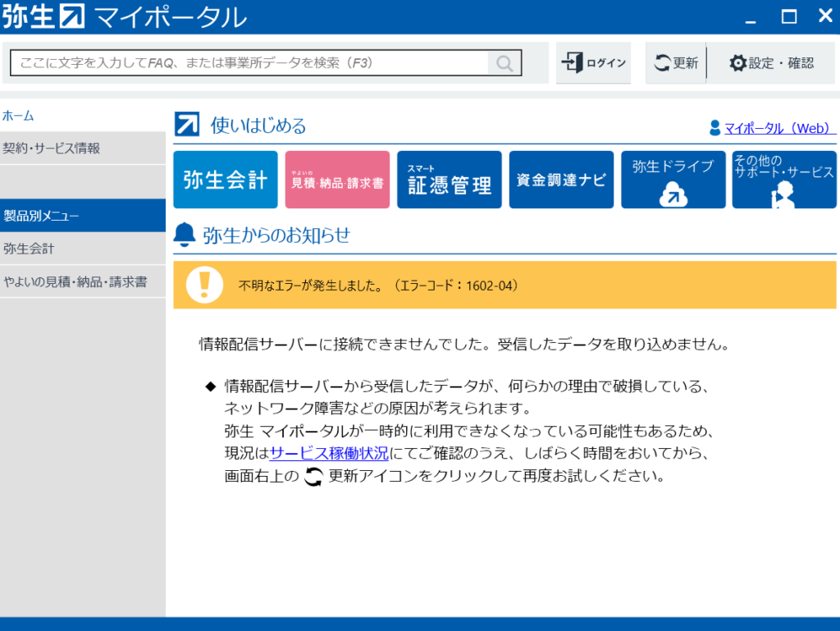Image resolution: width=840 pixels, height=631 pixels.
Task: Click the 弥生 logo in title bar
Action: point(43,16)
